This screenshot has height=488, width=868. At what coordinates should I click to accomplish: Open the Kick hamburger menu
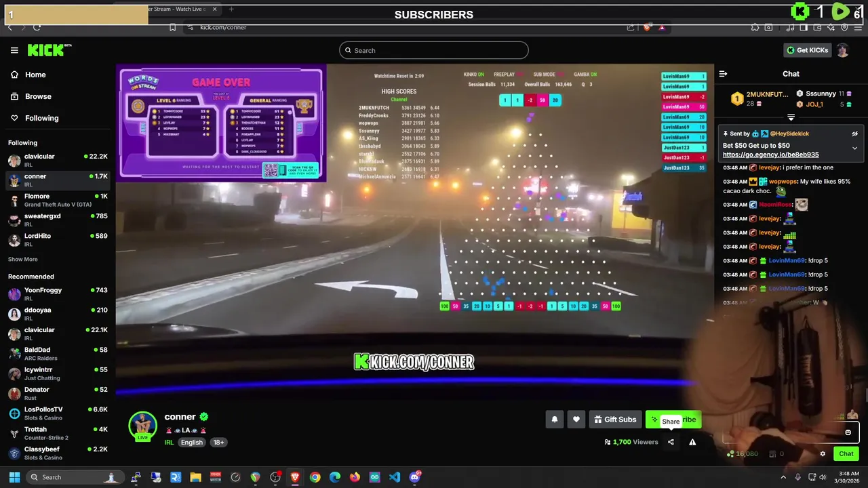tap(14, 50)
